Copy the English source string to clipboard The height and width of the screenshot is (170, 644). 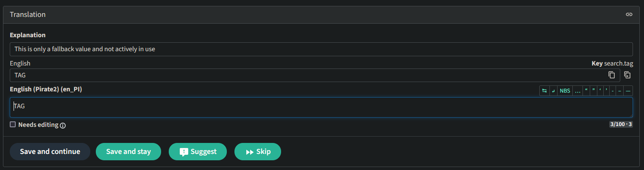[611, 75]
